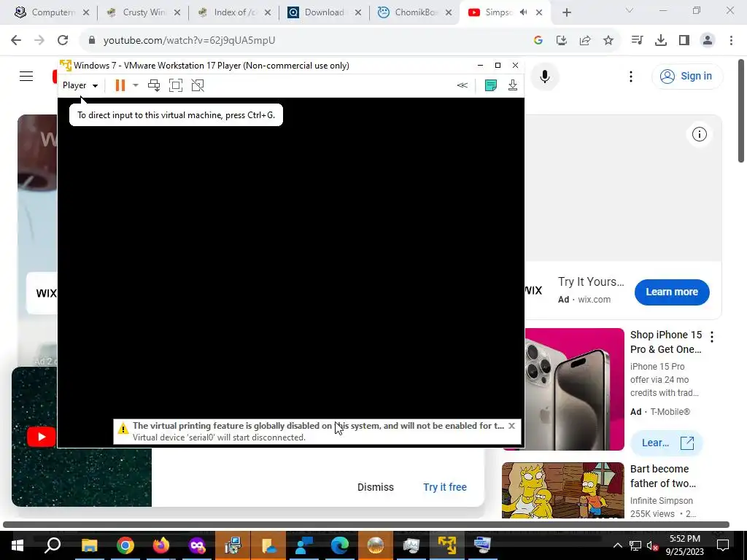The image size is (747, 560).
Task: Click Dismiss on YouTube promo
Action: [376, 487]
